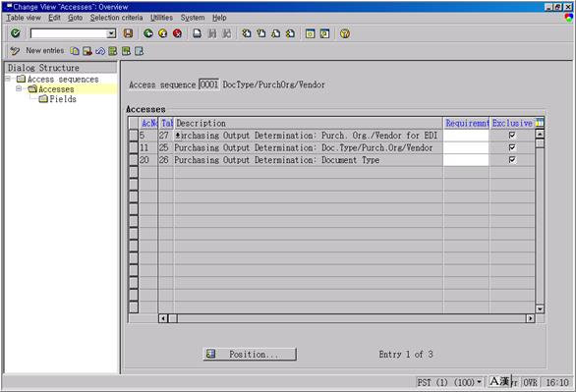This screenshot has height=392, width=576.
Task: Click the Exclusive column header
Action: (512, 124)
